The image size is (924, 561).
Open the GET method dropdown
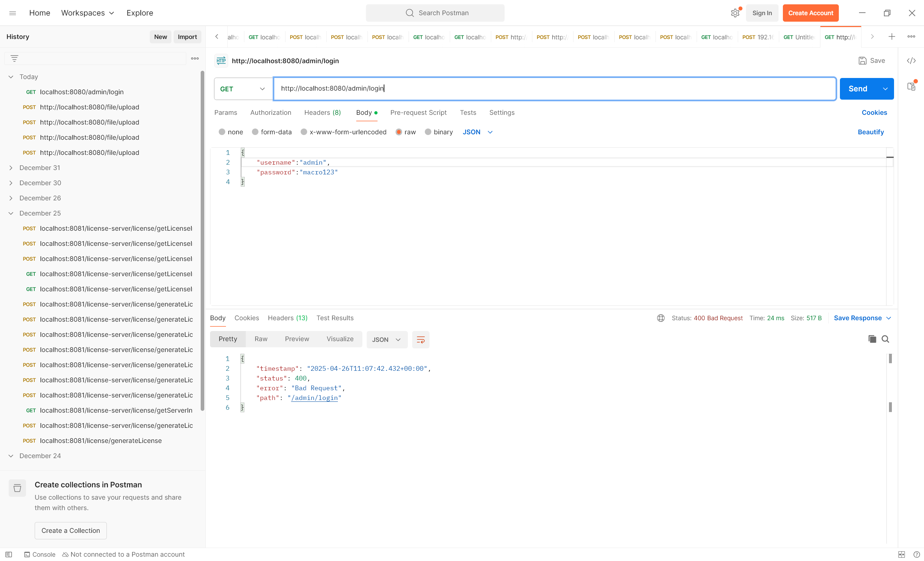[x=243, y=89]
